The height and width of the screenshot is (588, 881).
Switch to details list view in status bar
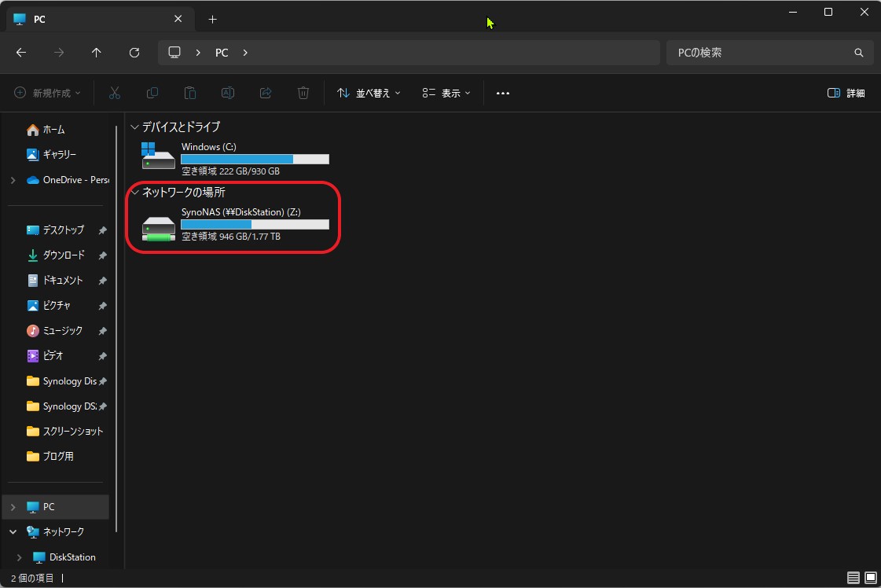tap(853, 578)
